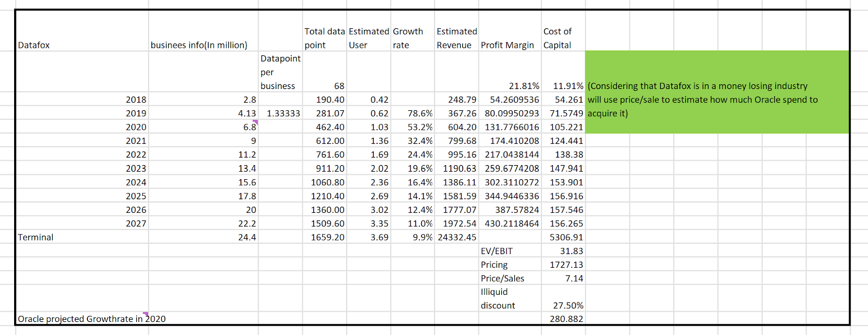Screen dimensions: 868x335
Task: Click the 24.4% growth rate cell
Action: click(x=413, y=154)
